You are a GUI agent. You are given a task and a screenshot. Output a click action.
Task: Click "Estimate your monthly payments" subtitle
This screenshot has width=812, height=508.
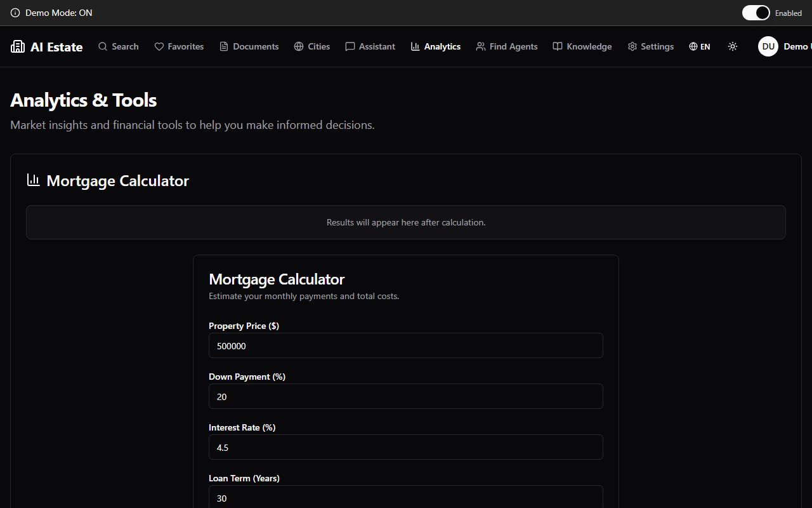click(304, 296)
